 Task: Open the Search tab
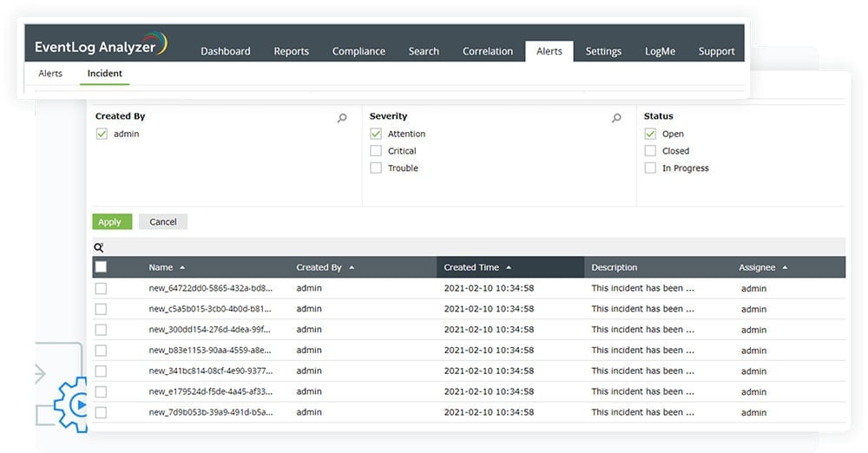pyautogui.click(x=424, y=51)
